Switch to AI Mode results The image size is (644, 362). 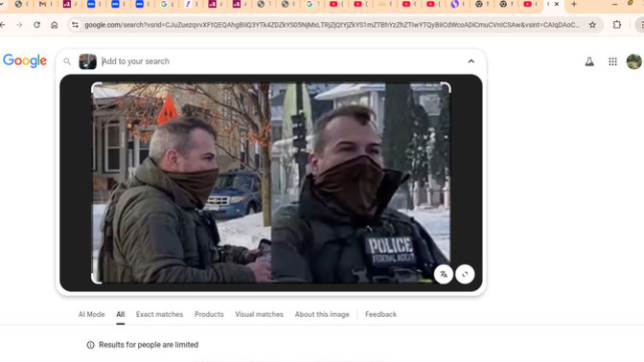(92, 314)
